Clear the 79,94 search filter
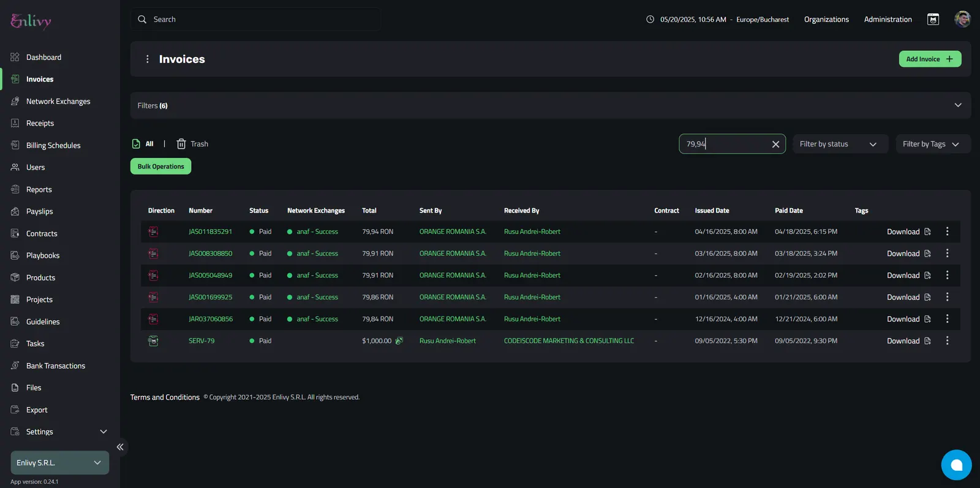This screenshot has width=980, height=488. tap(775, 144)
